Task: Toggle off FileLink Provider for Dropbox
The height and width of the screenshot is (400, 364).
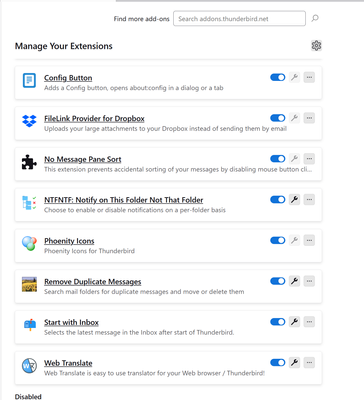Action: click(278, 118)
